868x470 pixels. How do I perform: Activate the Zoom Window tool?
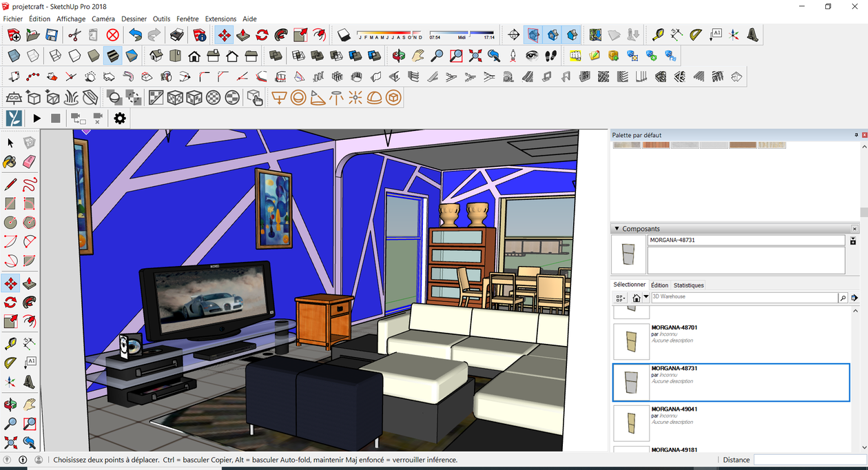[28, 424]
